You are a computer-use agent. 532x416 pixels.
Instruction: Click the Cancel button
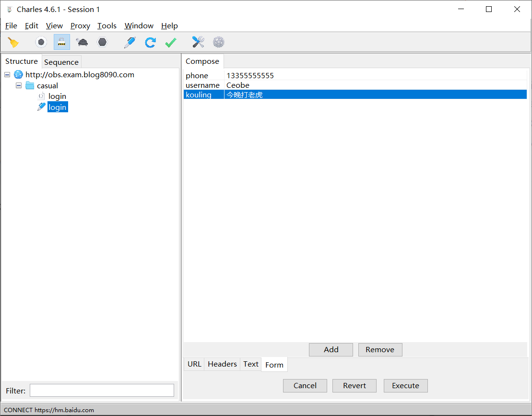[x=305, y=386]
